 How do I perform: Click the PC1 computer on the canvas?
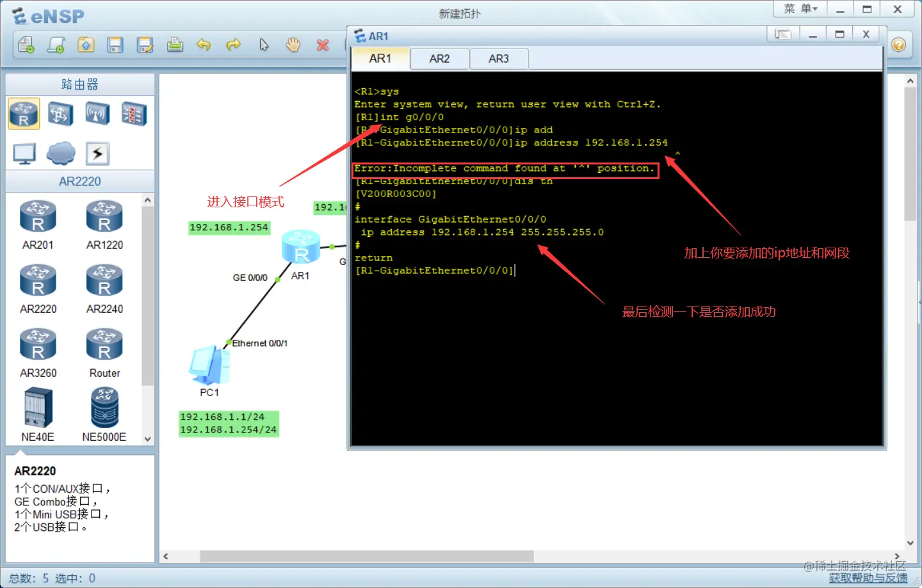[209, 366]
